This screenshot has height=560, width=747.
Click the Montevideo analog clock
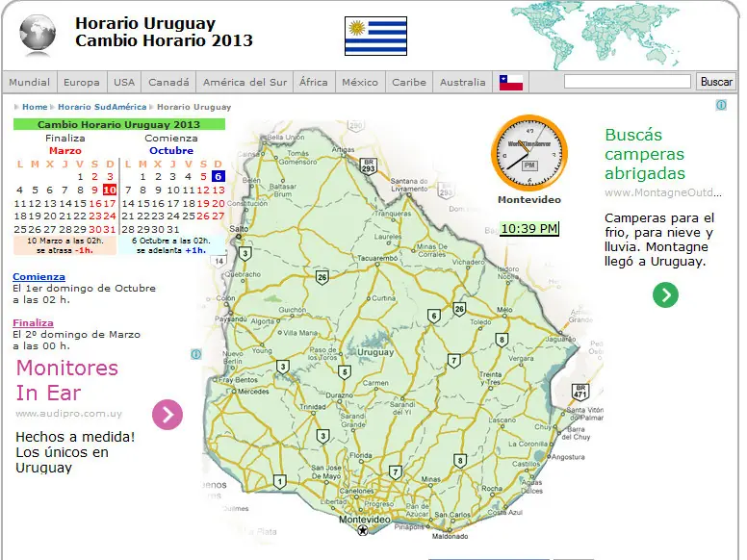(x=528, y=153)
